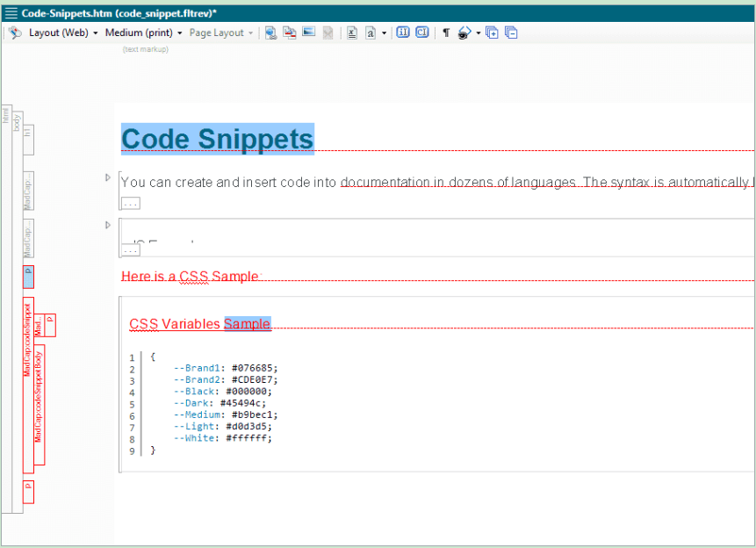Click the 'Here is a CSS Sample' text
The image size is (756, 548).
click(x=191, y=277)
